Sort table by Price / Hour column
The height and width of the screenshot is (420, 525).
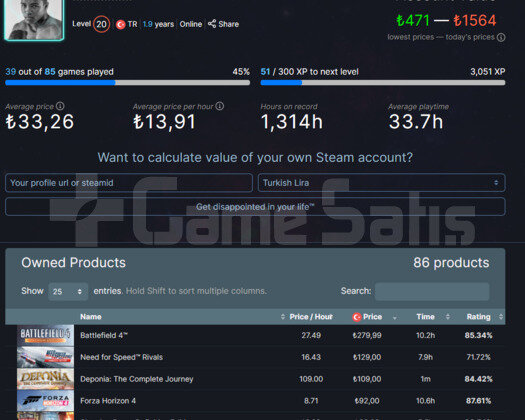pyautogui.click(x=311, y=317)
